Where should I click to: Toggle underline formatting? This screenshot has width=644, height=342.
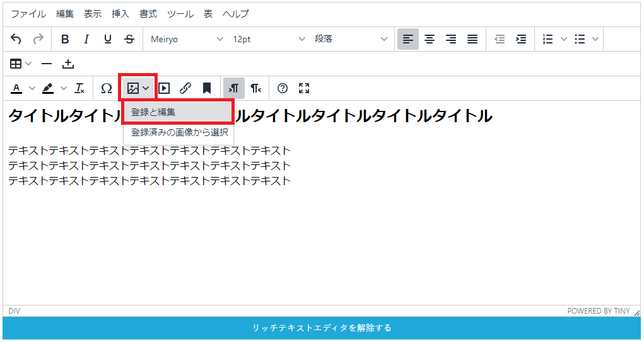point(108,40)
